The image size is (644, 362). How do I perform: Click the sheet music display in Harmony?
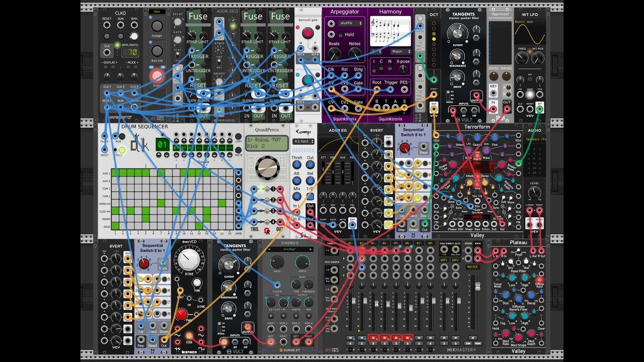point(390,31)
